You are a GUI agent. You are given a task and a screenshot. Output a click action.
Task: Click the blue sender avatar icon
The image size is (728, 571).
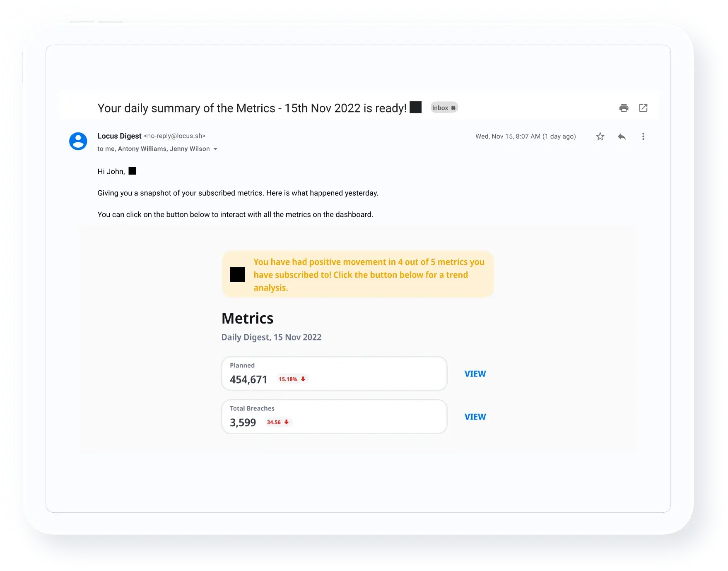tap(78, 141)
